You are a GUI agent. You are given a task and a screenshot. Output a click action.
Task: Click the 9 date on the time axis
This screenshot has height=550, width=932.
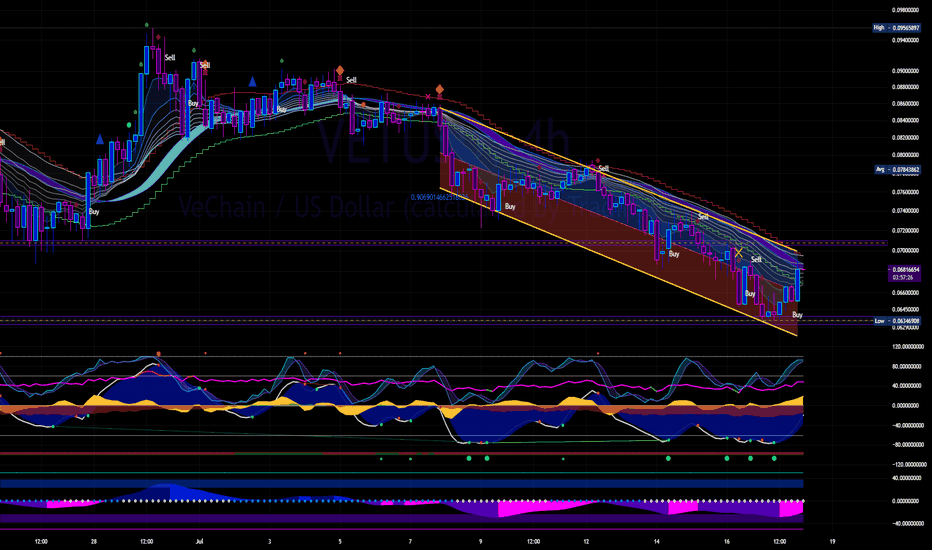(x=480, y=542)
